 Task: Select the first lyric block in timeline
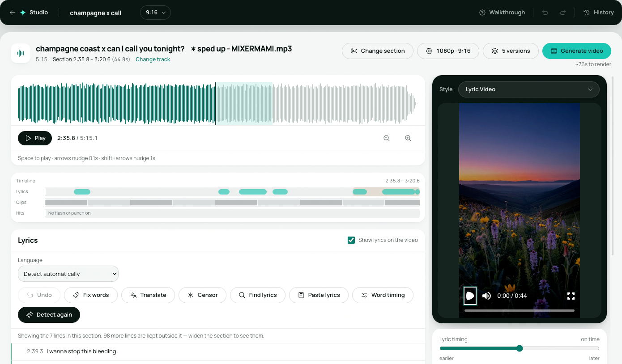click(x=82, y=192)
